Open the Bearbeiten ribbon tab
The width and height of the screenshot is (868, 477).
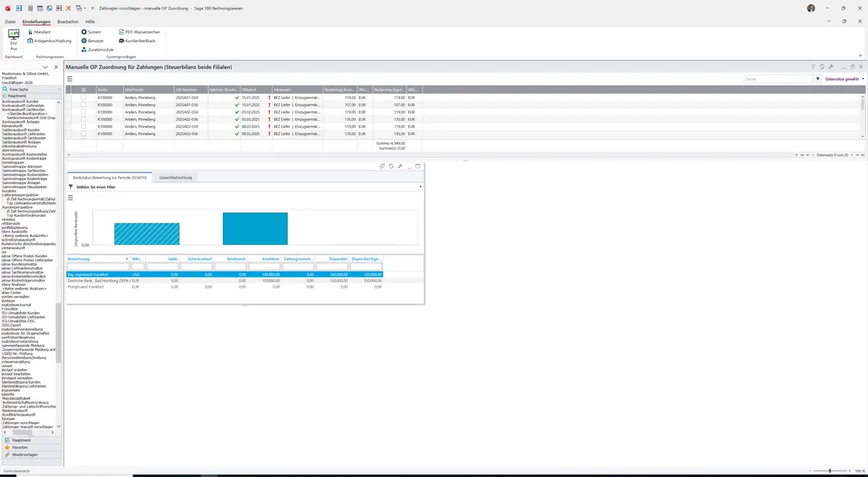(x=68, y=22)
